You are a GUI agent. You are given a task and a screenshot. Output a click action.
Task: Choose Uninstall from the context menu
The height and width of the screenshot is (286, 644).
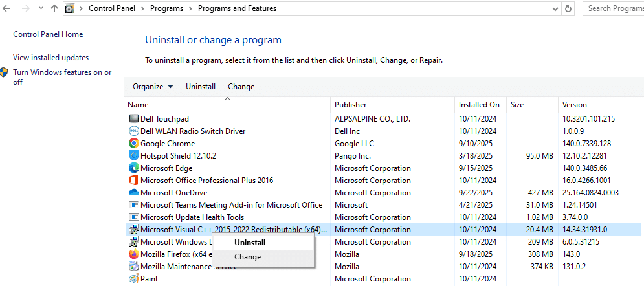point(263,243)
